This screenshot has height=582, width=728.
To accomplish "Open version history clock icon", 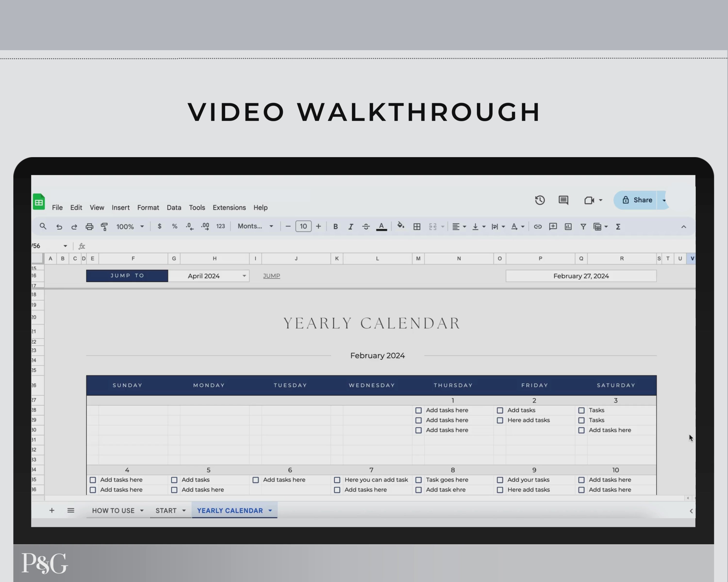I will (x=540, y=200).
